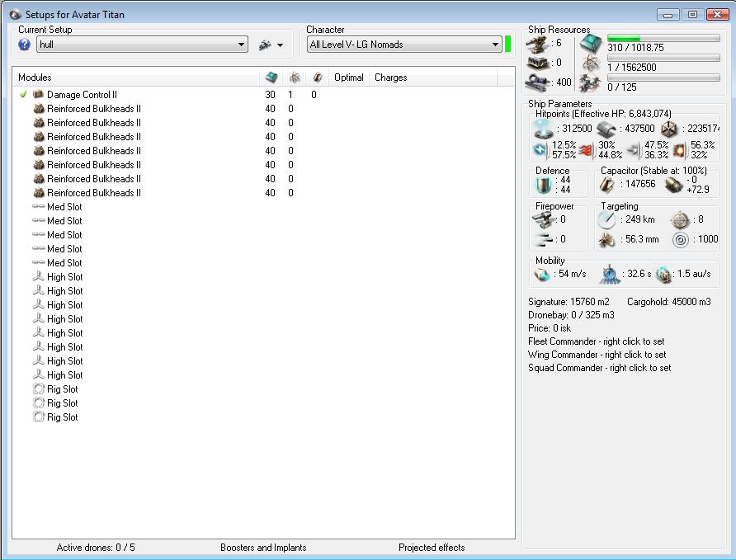Click the icon of the last Rig Slot

[x=39, y=417]
